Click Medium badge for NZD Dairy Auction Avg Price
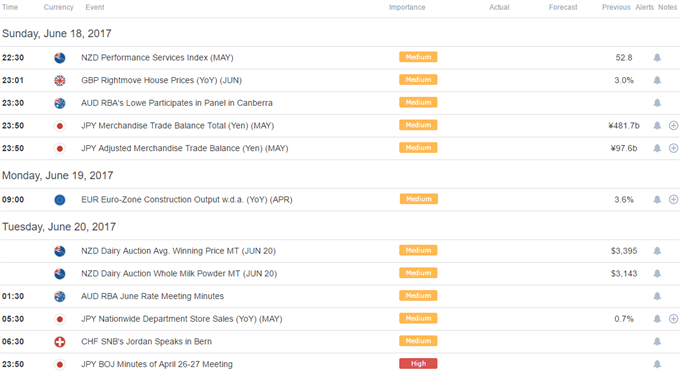 pos(418,250)
